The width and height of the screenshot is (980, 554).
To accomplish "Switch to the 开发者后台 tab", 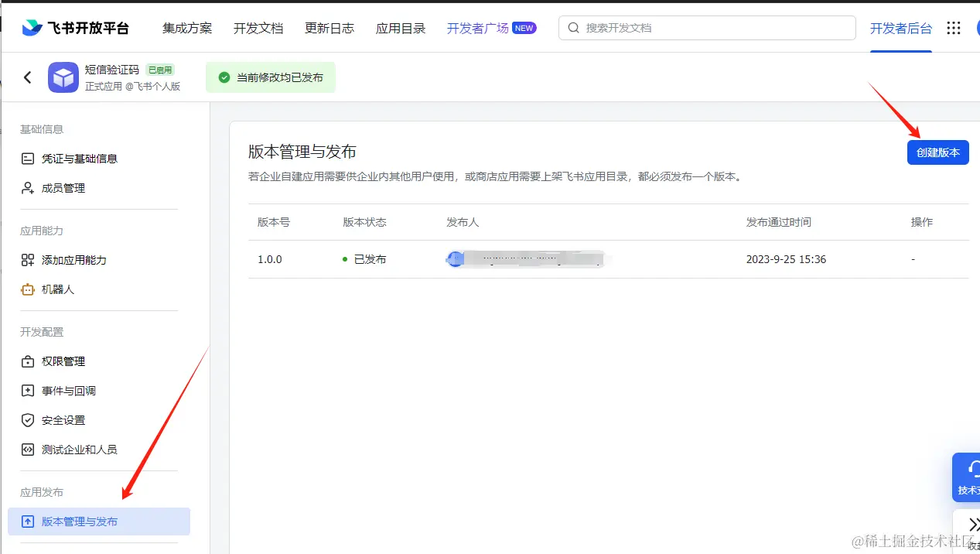I will (901, 28).
